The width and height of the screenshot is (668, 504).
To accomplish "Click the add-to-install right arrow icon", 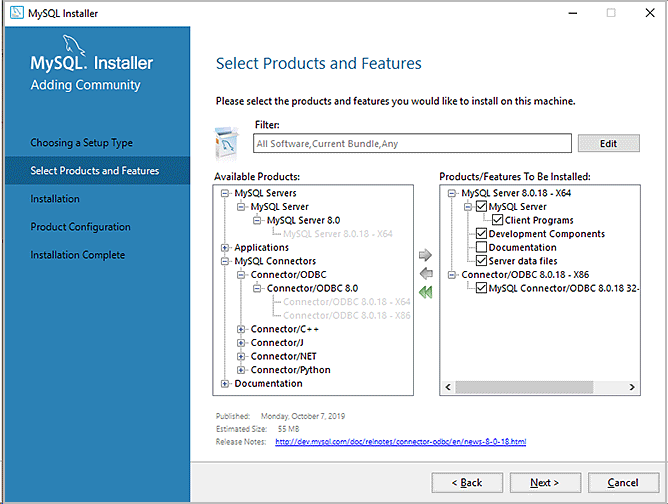I will (425, 255).
